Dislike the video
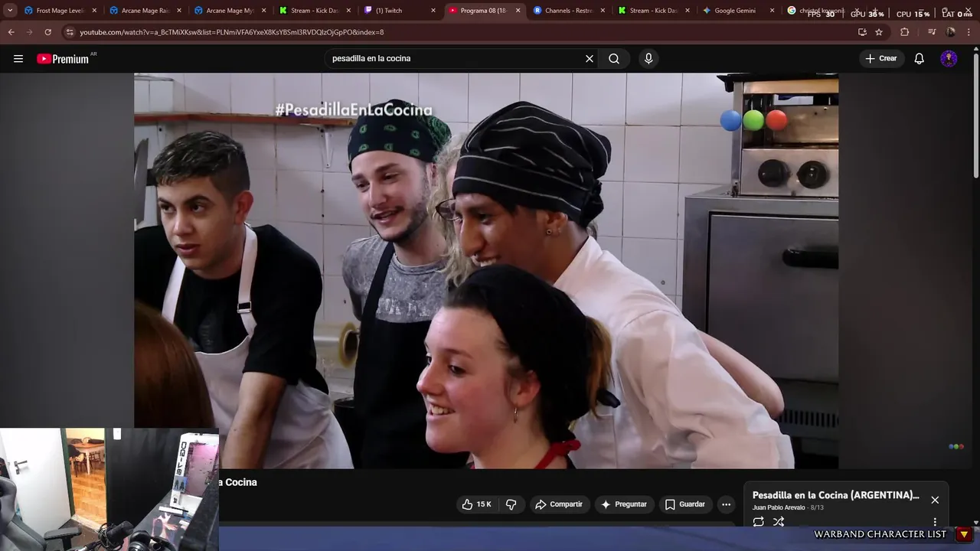This screenshot has height=551, width=980. coord(511,504)
